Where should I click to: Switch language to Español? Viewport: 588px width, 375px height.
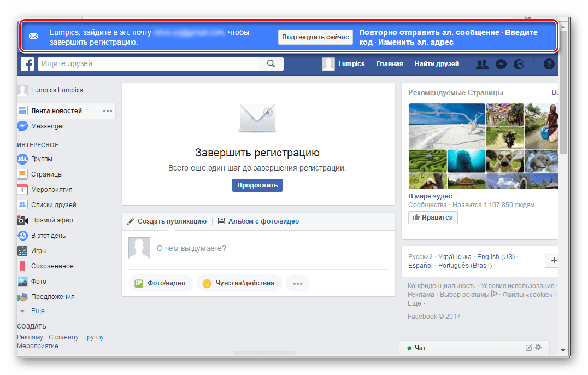pyautogui.click(x=420, y=266)
